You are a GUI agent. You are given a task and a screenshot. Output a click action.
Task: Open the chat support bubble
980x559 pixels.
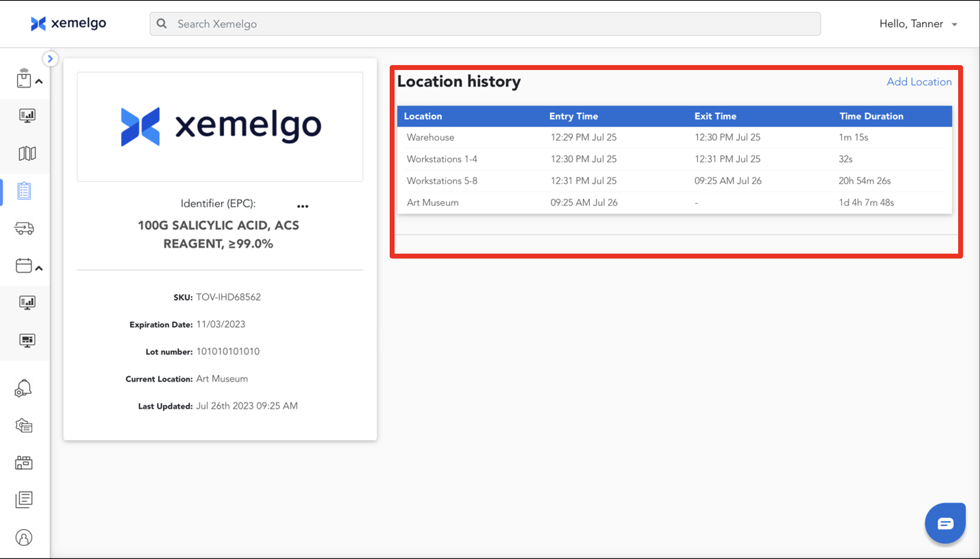point(945,523)
